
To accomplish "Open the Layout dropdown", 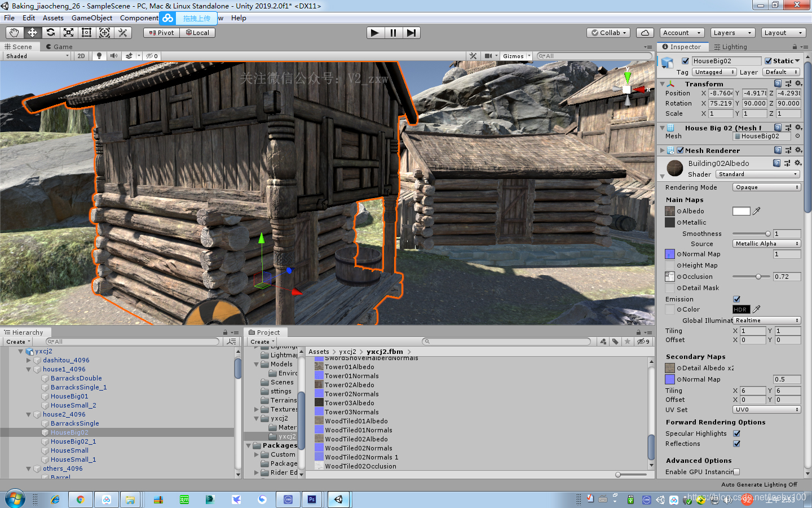I will coord(783,33).
